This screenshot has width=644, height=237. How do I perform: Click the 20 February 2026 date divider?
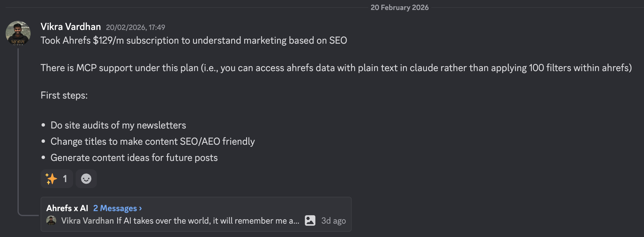point(399,7)
